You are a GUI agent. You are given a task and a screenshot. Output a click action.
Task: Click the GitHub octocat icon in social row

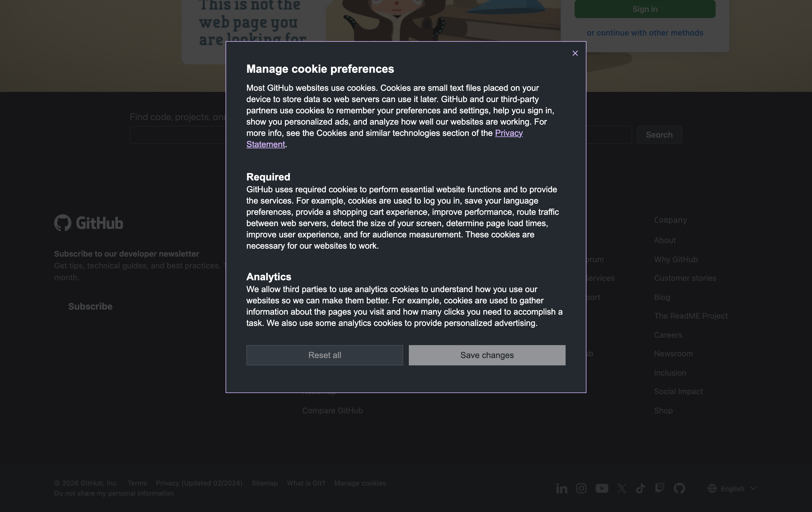(x=679, y=488)
